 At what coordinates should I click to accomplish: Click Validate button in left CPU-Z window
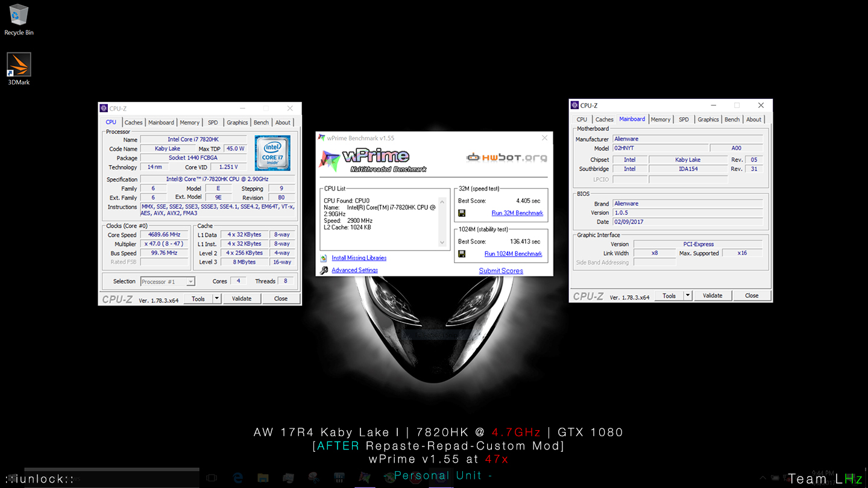(242, 299)
